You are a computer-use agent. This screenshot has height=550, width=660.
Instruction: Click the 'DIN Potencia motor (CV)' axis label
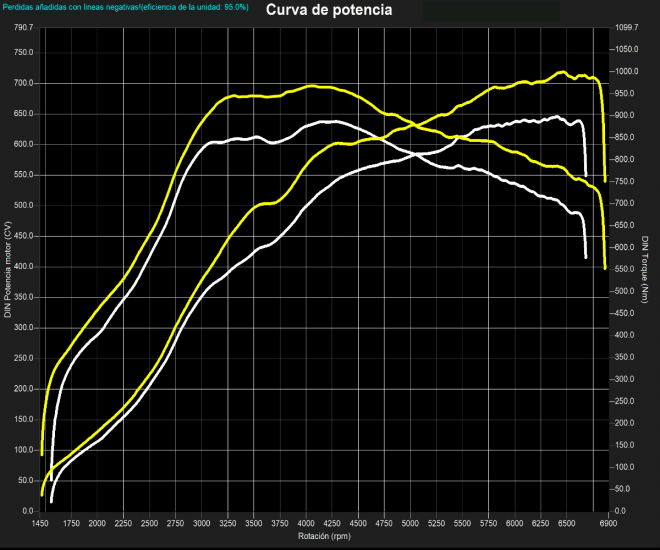(x=8, y=268)
